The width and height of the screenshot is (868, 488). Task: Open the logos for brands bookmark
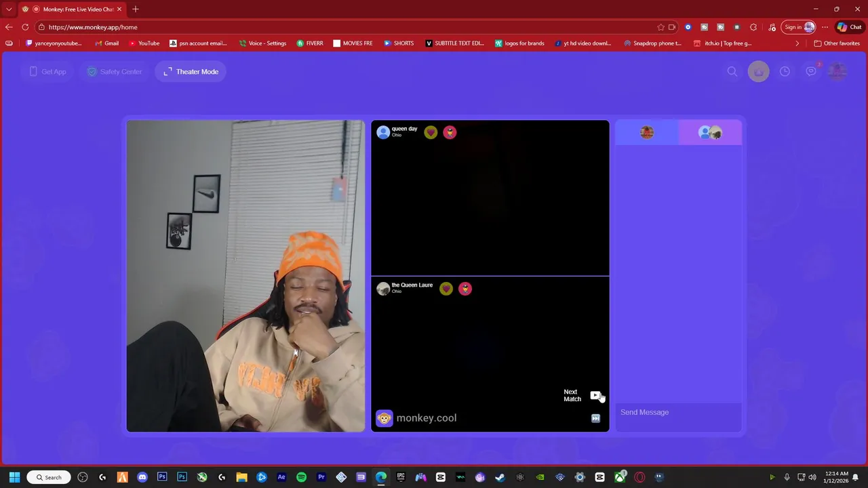519,43
